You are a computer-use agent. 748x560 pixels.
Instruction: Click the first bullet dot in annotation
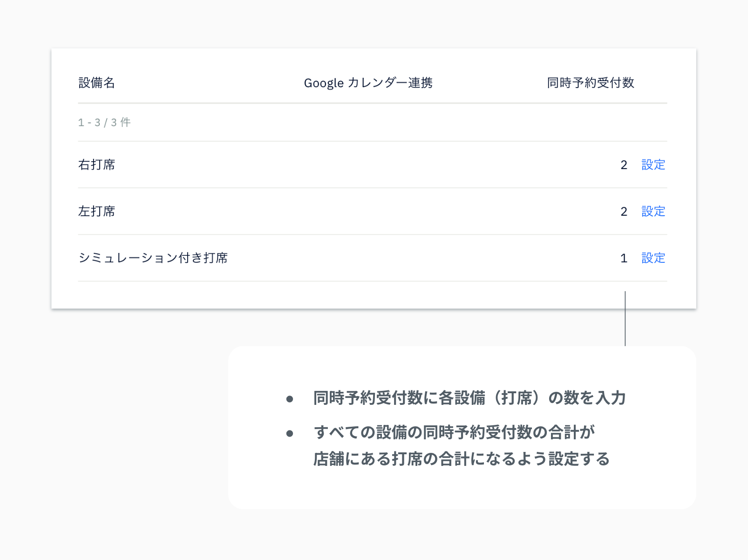click(290, 399)
